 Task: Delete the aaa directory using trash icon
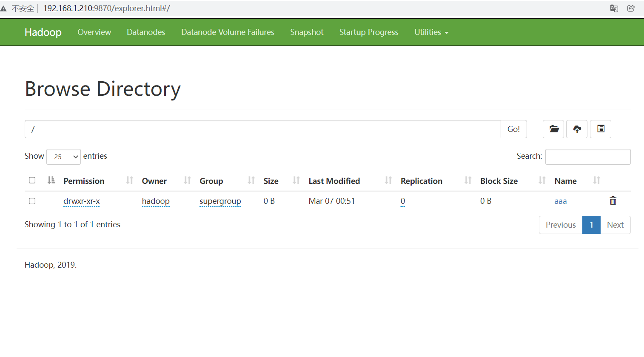point(613,200)
